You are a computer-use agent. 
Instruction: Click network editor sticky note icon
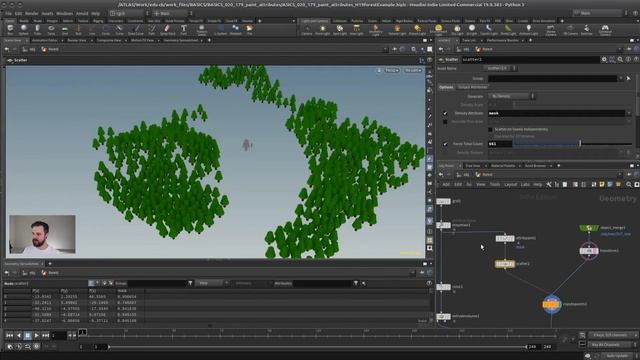pos(602,184)
